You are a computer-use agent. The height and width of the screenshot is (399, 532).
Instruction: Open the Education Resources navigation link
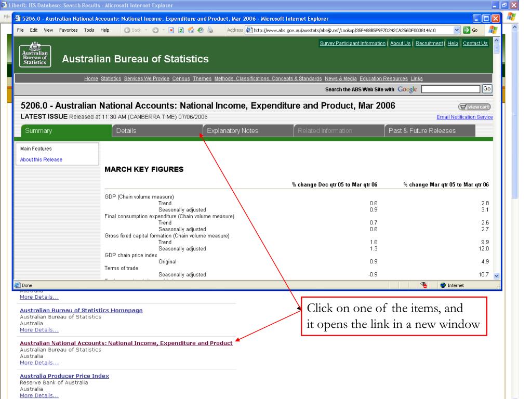click(384, 78)
